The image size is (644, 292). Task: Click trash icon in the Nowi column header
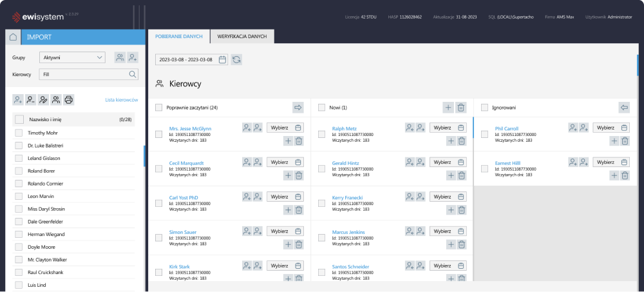461,108
